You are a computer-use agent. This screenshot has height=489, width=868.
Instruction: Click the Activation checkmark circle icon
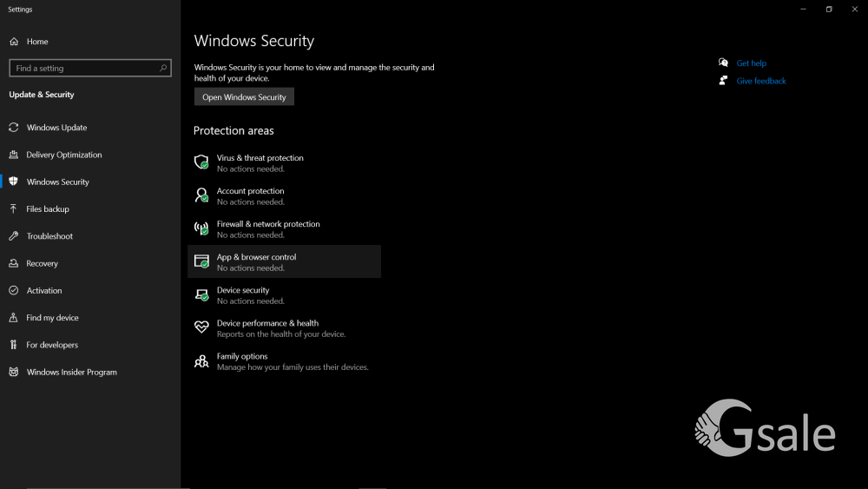(x=14, y=290)
